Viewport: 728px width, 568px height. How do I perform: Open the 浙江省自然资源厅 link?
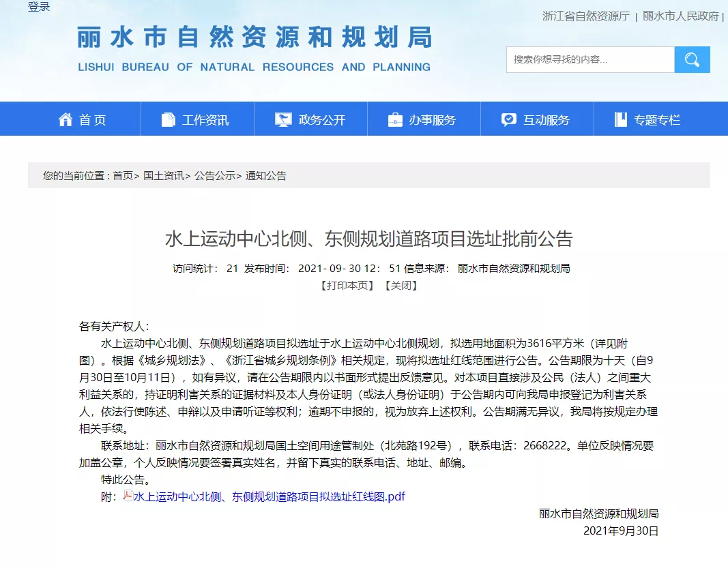click(x=585, y=16)
